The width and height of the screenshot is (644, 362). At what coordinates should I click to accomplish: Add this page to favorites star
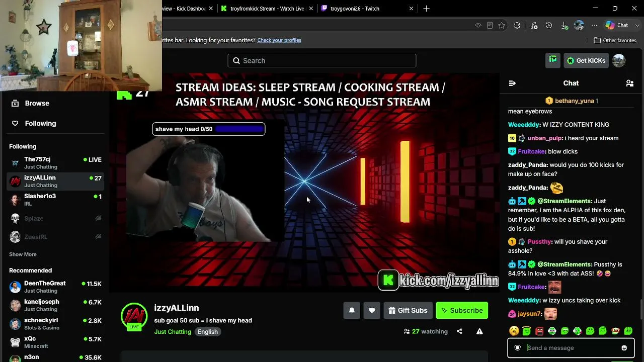[x=502, y=25]
